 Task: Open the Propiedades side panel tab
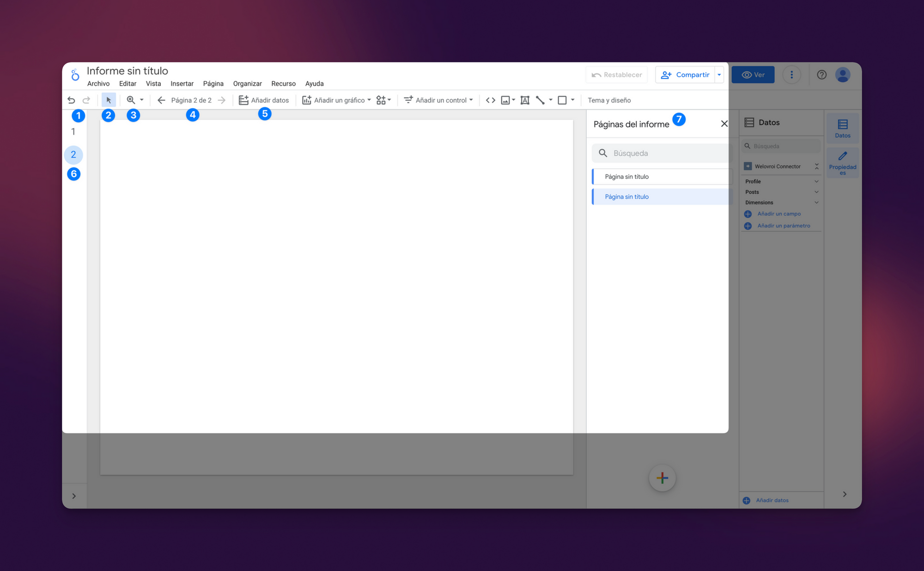coord(843,163)
